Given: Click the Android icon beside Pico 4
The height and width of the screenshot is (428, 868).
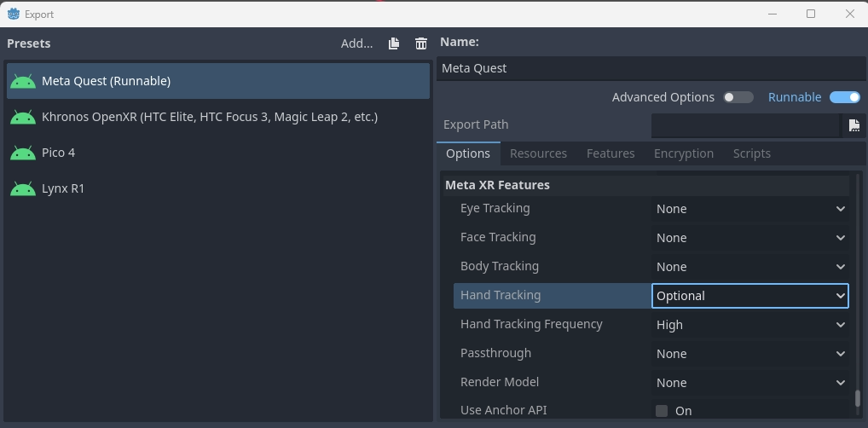Looking at the screenshot, I should (23, 153).
